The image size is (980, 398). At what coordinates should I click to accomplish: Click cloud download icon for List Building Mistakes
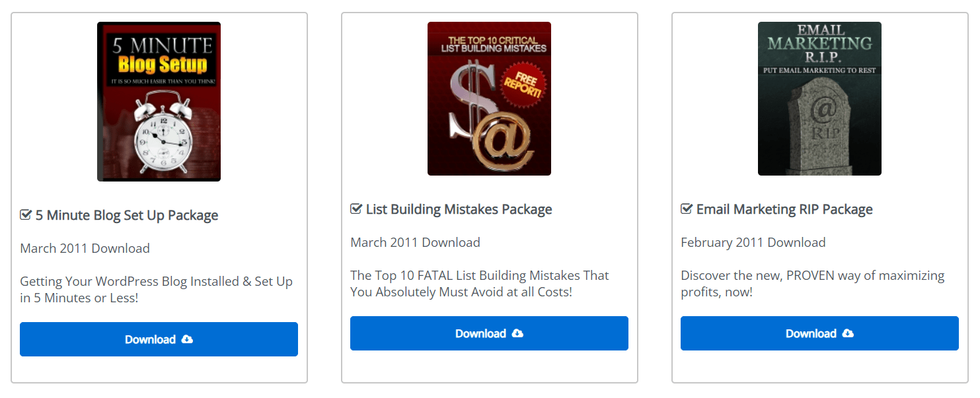517,333
